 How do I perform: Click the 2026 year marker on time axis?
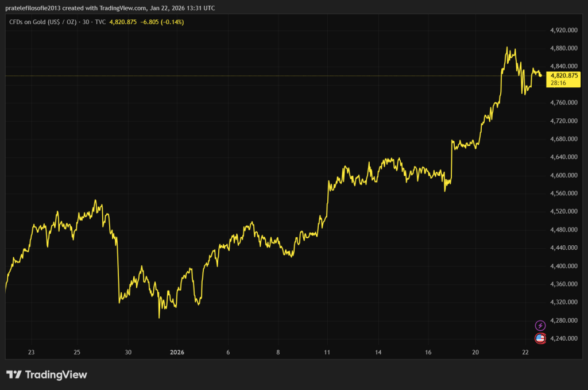point(177,352)
